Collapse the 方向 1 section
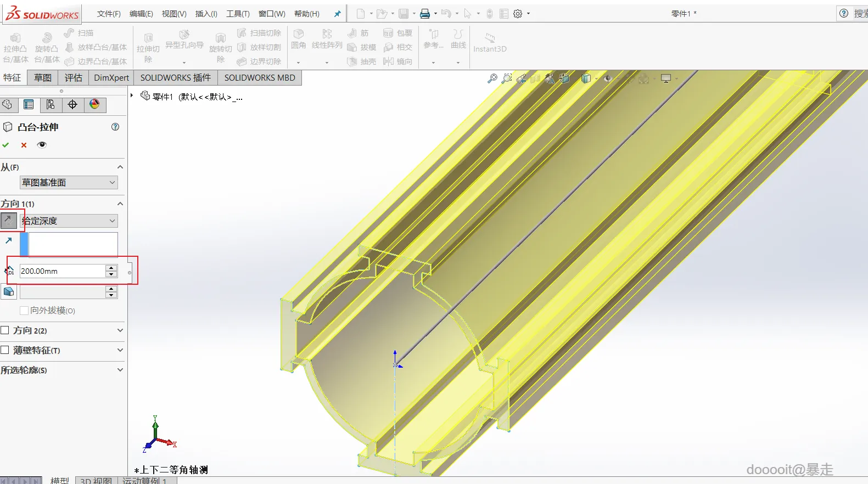The height and width of the screenshot is (484, 868). [120, 204]
